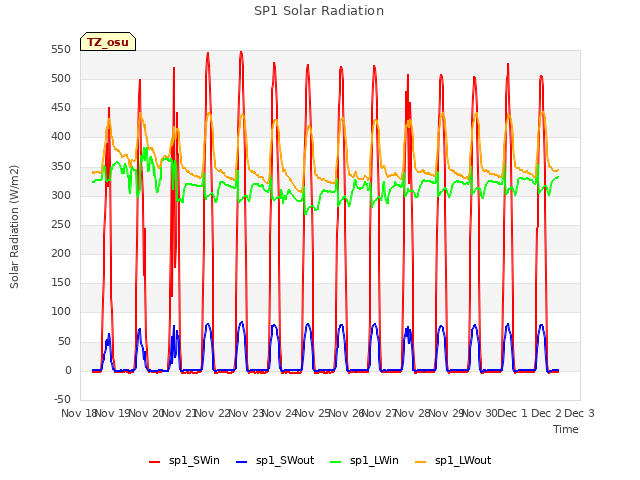Click the Nov 23 x-axis date label
This screenshot has width=640, height=480.
coord(246,413)
